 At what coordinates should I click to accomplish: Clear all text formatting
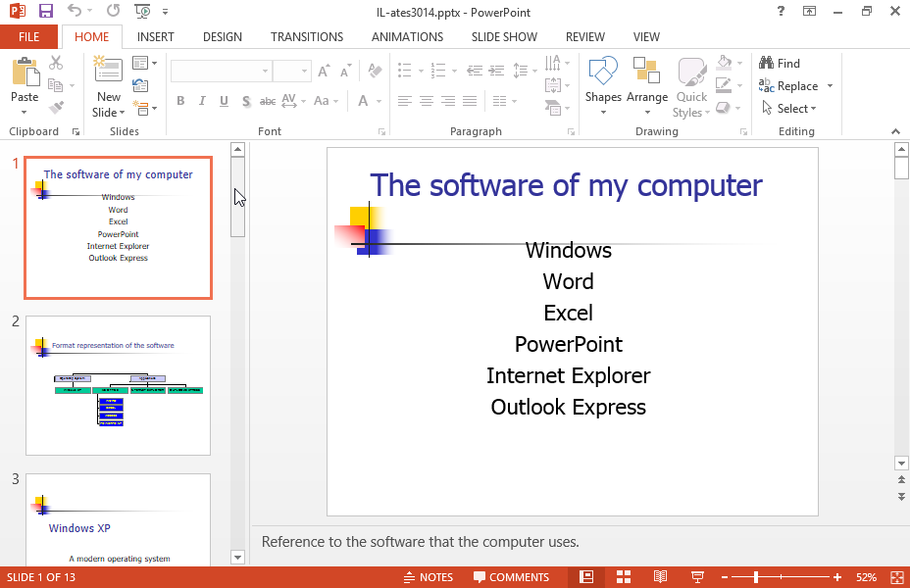click(x=375, y=71)
